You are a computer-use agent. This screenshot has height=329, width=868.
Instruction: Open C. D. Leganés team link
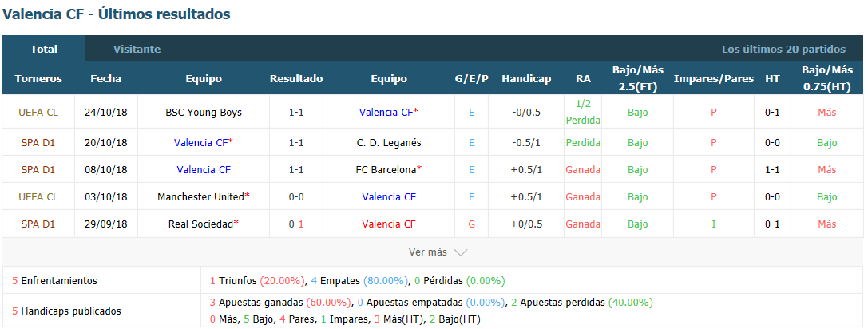click(389, 142)
